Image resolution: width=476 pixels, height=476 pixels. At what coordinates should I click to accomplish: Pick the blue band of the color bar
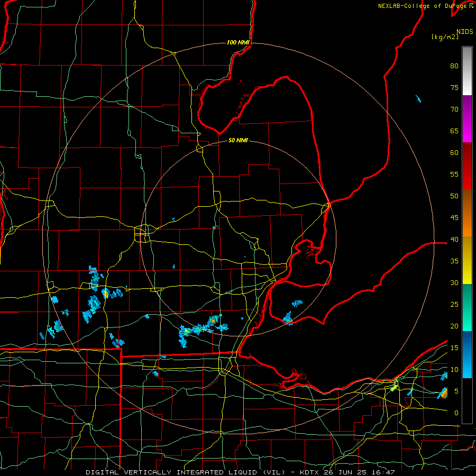pyautogui.click(x=467, y=354)
